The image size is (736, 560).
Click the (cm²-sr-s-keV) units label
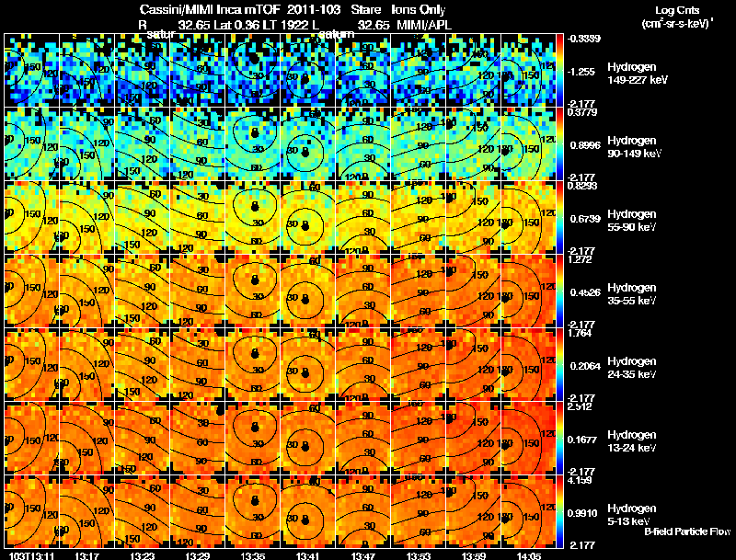pyautogui.click(x=677, y=24)
